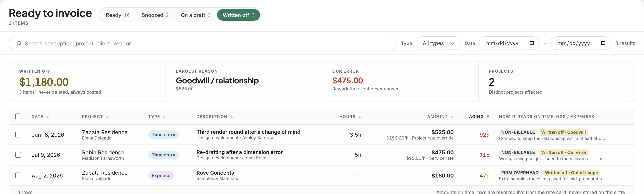
Task: Click the Goodwill / relationship summary heading
Action: (217, 80)
